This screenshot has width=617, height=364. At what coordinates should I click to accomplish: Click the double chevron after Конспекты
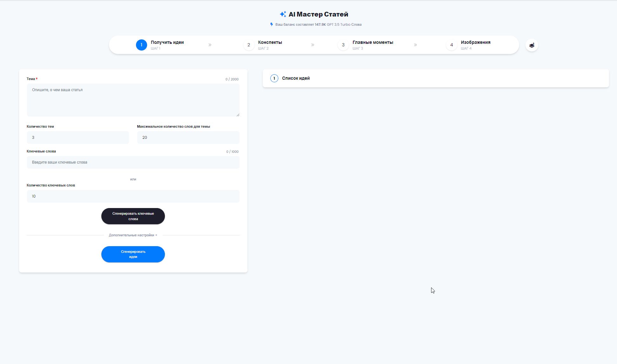click(313, 45)
